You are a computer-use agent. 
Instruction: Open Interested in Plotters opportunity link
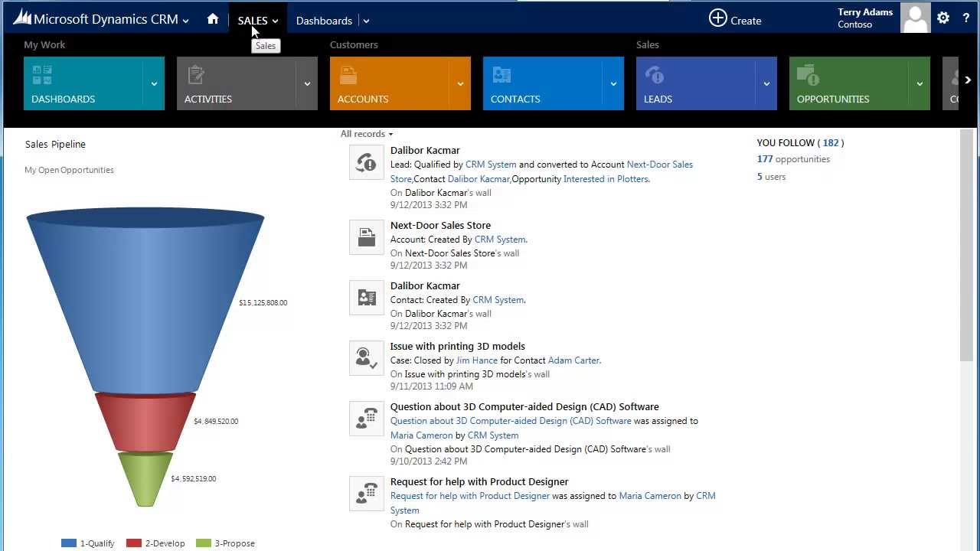pos(606,179)
